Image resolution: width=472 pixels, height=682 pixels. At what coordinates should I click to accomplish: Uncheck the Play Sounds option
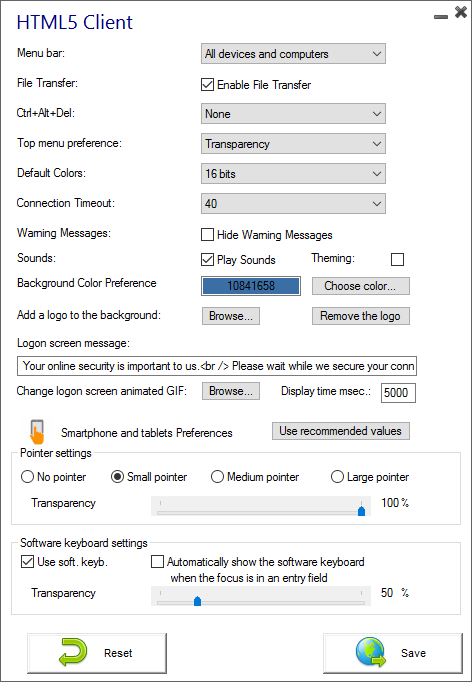207,259
